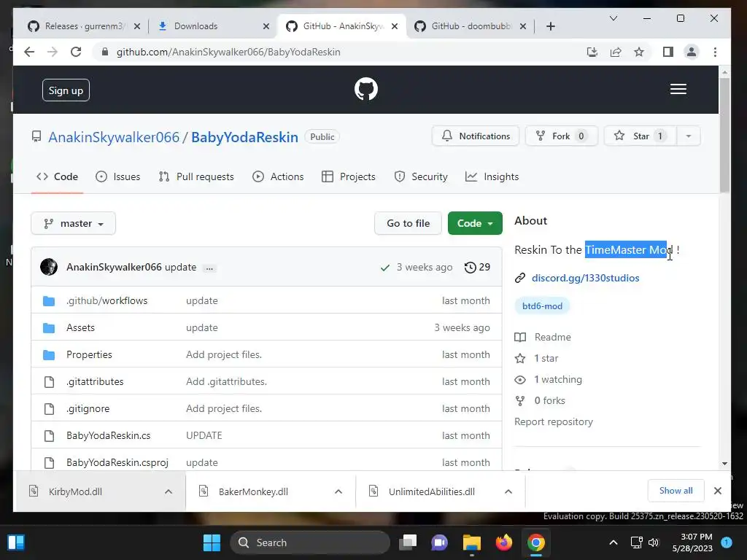Open UnlimitedAbilities.dll download options chevron
This screenshot has width=747, height=560.
tap(508, 491)
